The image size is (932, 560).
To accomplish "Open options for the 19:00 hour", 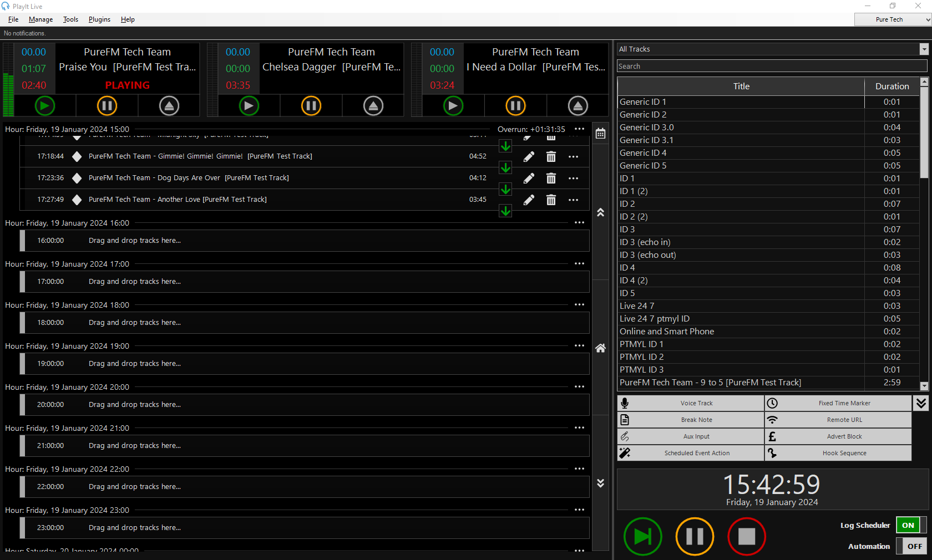I will pyautogui.click(x=579, y=345).
